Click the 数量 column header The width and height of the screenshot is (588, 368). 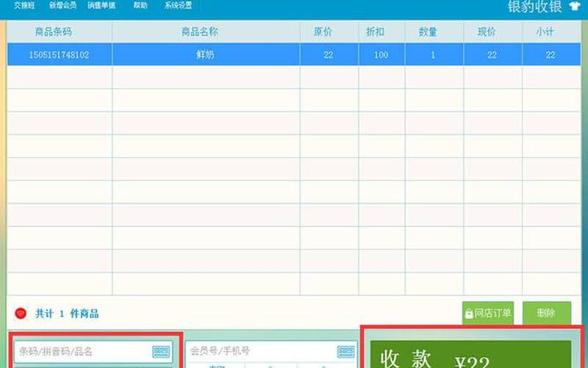point(434,32)
